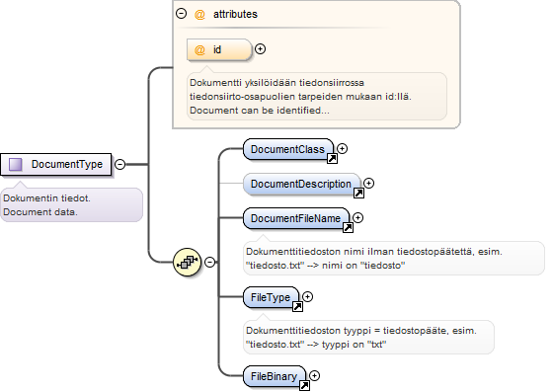
Task: Expand the id attribute node
Action: click(x=260, y=49)
